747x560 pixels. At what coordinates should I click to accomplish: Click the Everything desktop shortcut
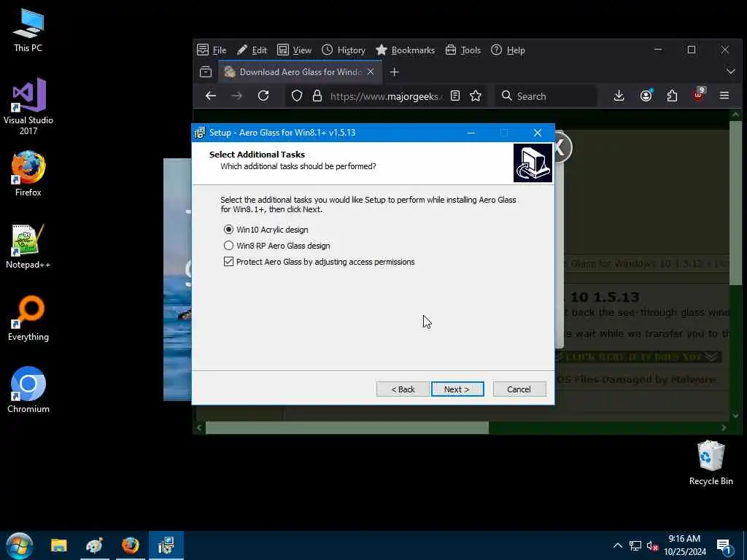(x=28, y=319)
